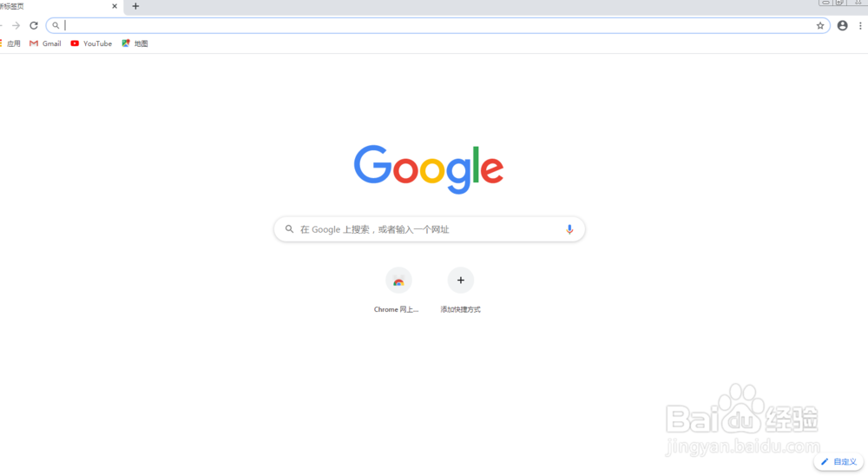Open a new tab with the plus button
The width and height of the screenshot is (868, 476).
(x=135, y=7)
